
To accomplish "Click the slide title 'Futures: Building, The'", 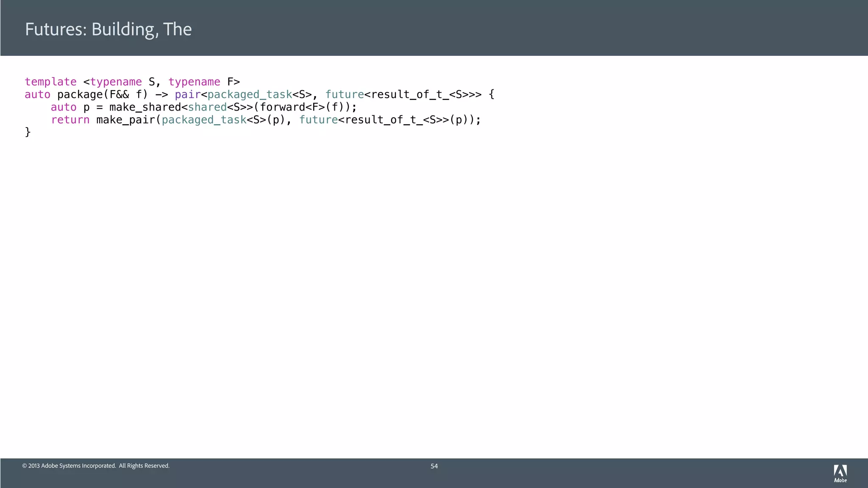I will tap(108, 29).
